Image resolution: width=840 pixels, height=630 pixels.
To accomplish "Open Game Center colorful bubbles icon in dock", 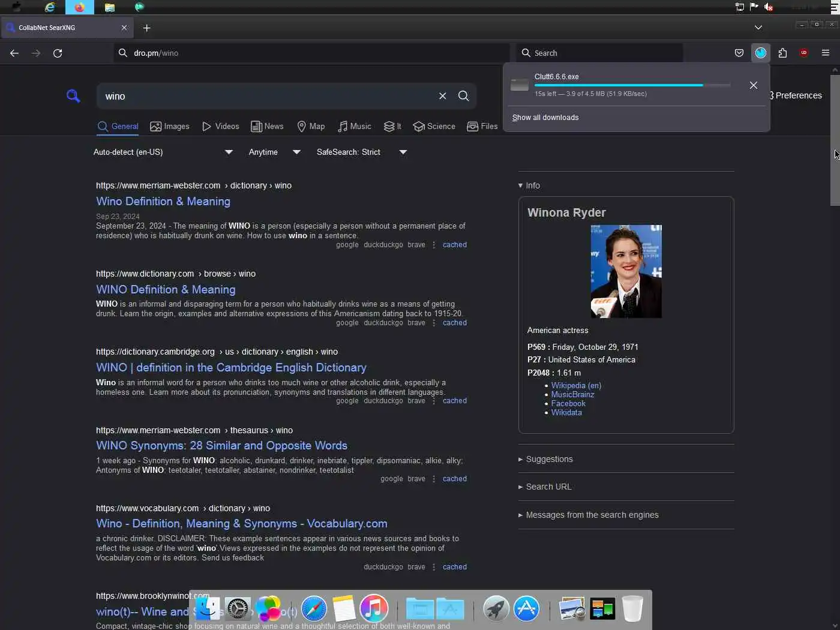I will pyautogui.click(x=268, y=609).
